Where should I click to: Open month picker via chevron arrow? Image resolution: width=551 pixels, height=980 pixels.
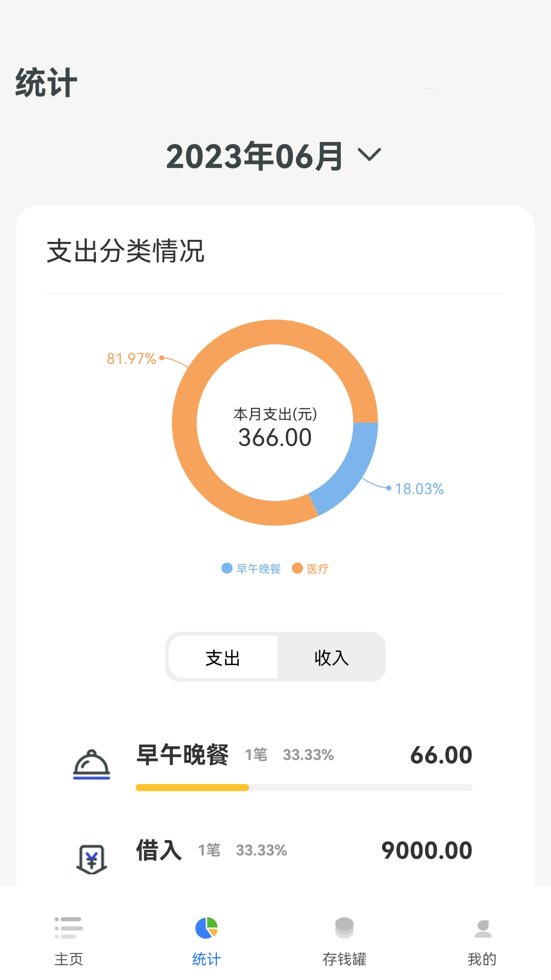[x=368, y=155]
